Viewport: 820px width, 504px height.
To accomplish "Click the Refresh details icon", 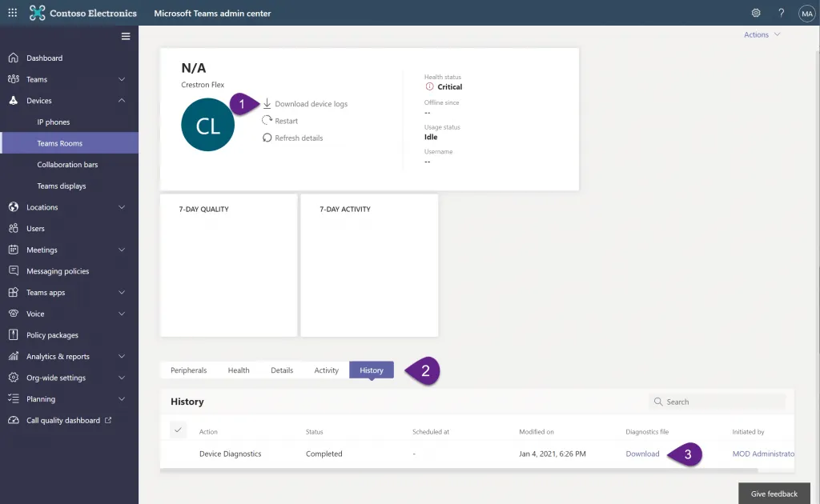I will tap(267, 138).
